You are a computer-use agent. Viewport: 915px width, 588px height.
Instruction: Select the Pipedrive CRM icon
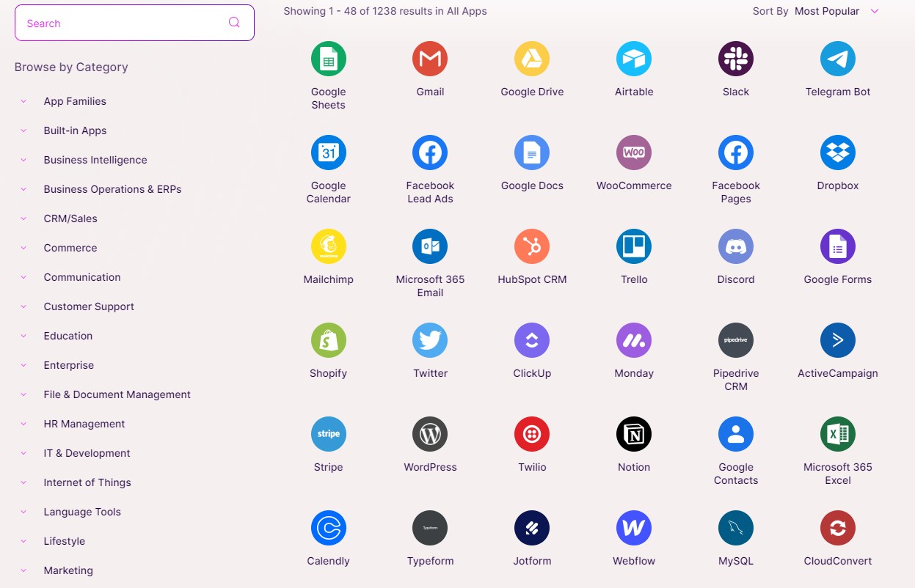click(736, 340)
